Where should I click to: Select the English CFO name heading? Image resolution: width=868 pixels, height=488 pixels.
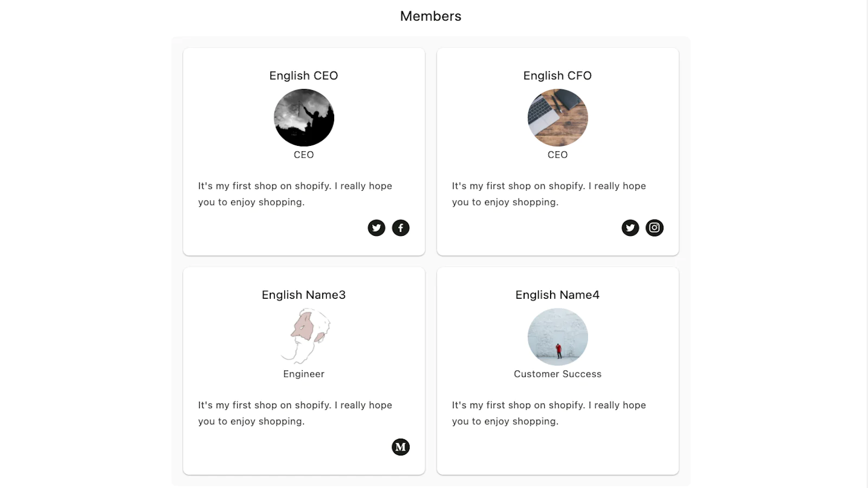pos(558,75)
